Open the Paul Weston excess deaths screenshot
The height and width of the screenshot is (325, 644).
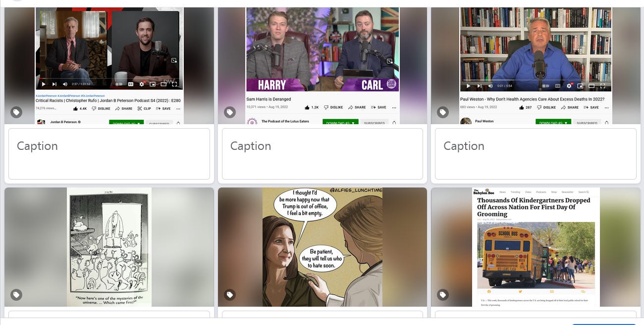536,65
